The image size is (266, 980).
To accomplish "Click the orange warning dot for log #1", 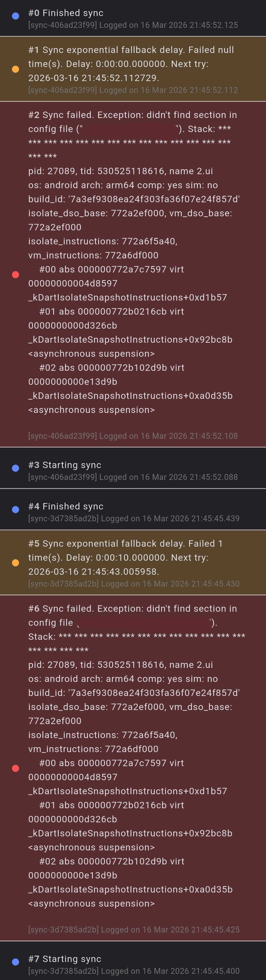I will pos(16,69).
